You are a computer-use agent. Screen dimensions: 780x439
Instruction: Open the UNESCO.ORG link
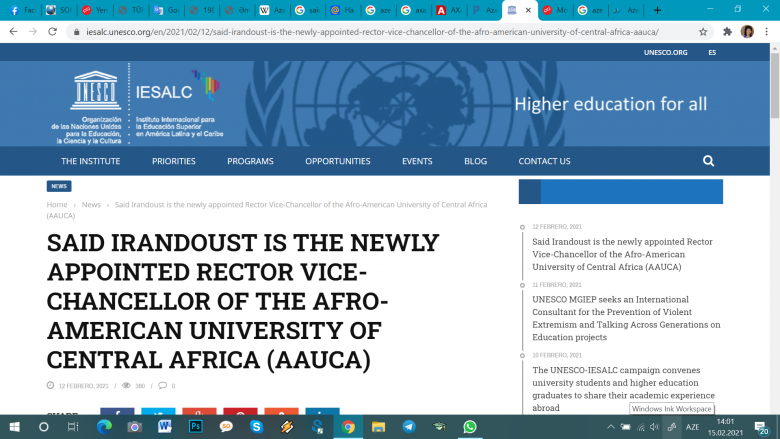(x=665, y=52)
